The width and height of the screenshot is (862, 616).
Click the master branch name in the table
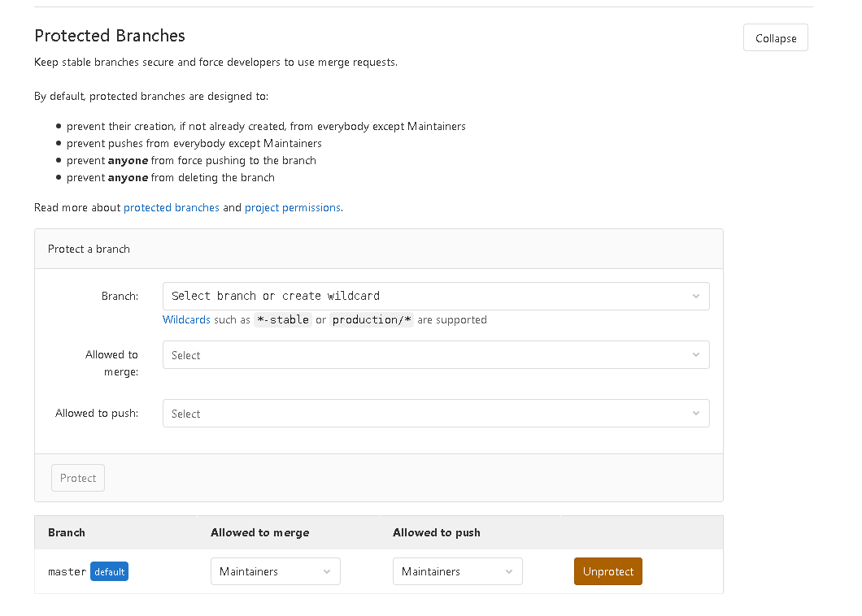[67, 572]
